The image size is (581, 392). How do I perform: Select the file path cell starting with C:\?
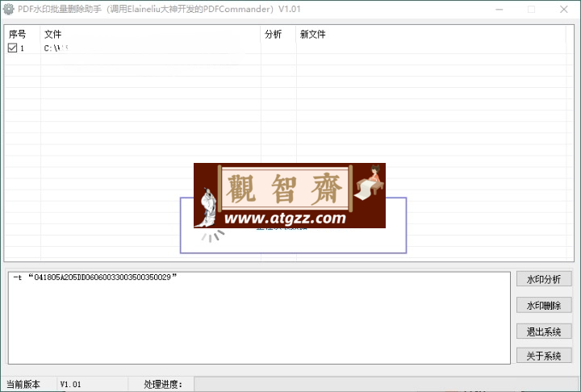[150, 48]
